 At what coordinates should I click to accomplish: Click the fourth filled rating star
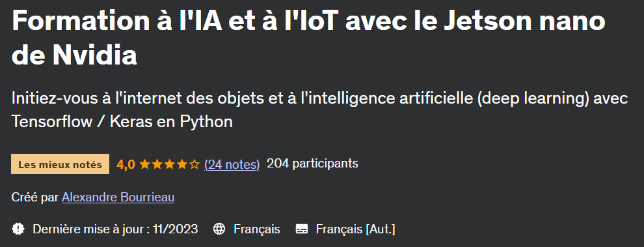pos(181,165)
